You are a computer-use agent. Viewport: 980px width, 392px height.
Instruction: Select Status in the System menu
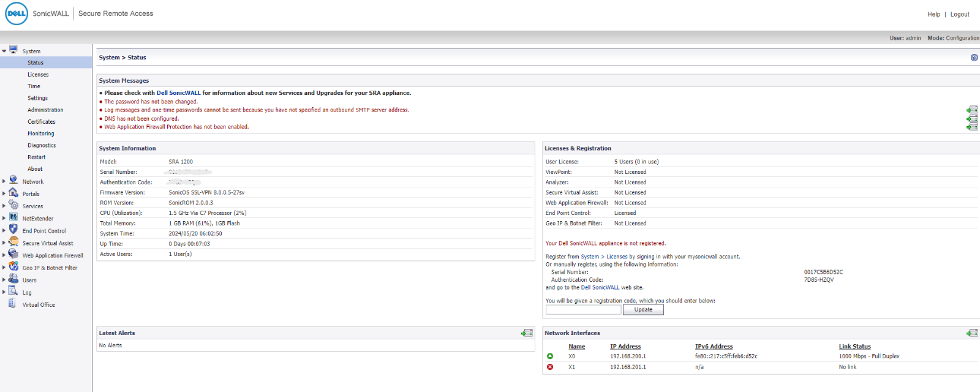(36, 62)
